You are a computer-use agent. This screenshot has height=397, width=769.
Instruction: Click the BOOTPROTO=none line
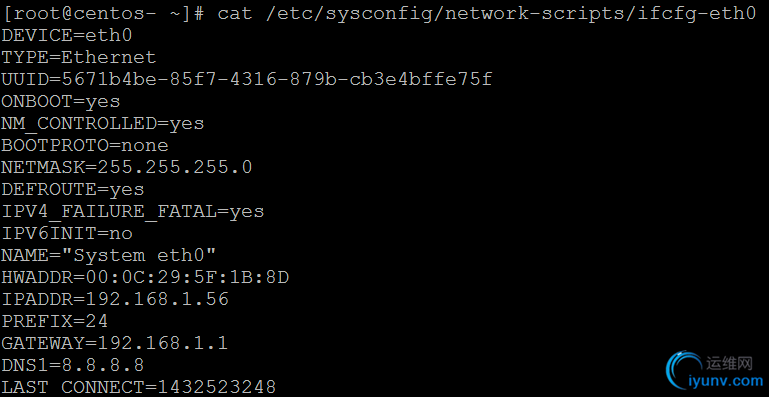point(85,146)
